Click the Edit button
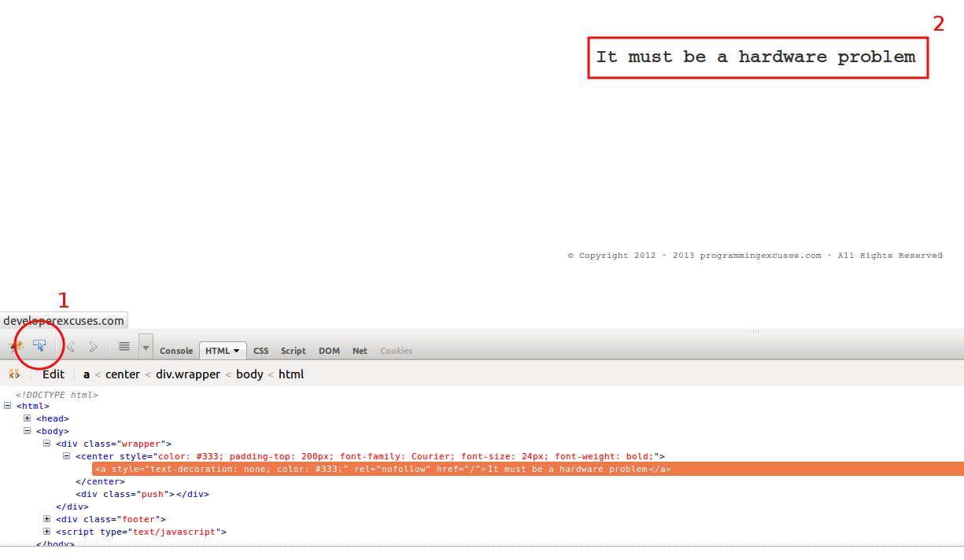This screenshot has width=964, height=560. pos(54,374)
